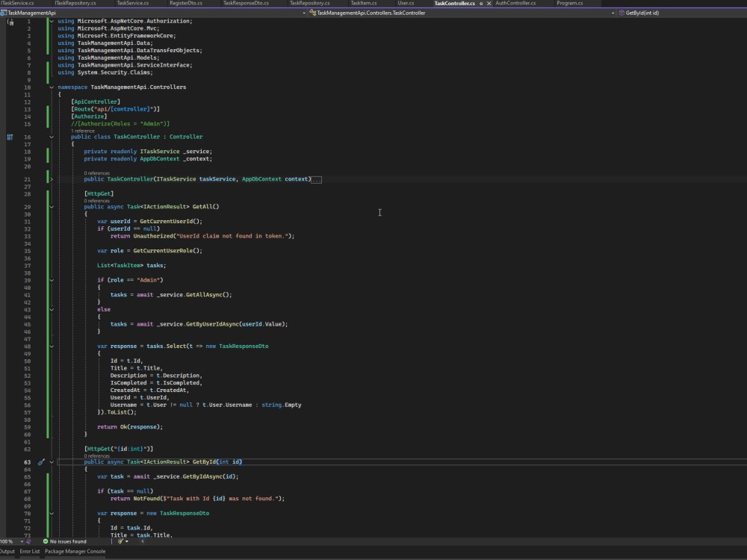Collapse the GetAll method at line 29

pyautogui.click(x=52, y=207)
